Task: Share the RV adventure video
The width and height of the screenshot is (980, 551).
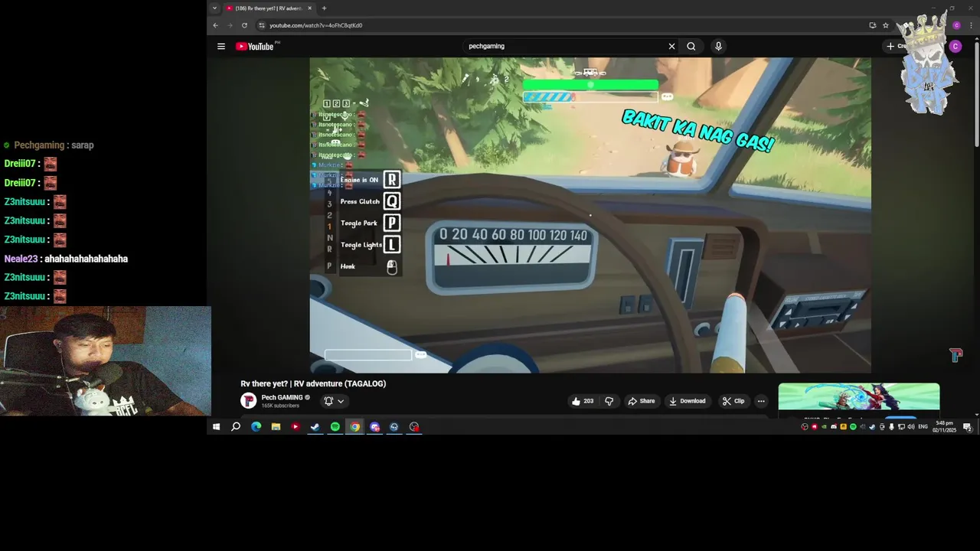Action: coord(642,401)
